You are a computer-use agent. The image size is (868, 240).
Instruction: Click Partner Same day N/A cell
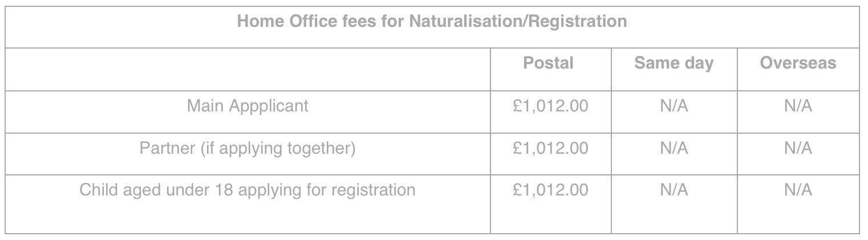[674, 149]
